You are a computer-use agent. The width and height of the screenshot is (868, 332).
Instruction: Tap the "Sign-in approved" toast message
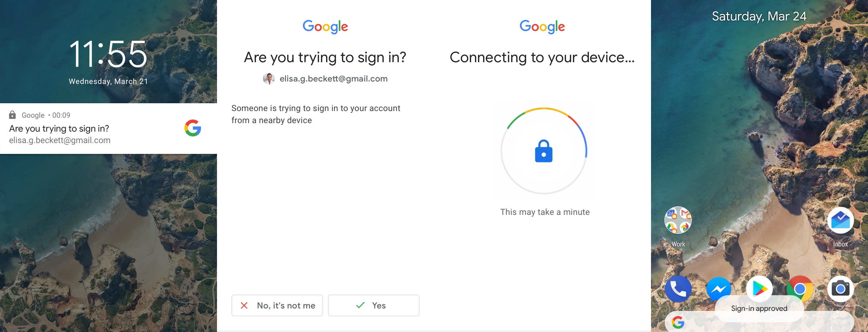[x=759, y=308]
